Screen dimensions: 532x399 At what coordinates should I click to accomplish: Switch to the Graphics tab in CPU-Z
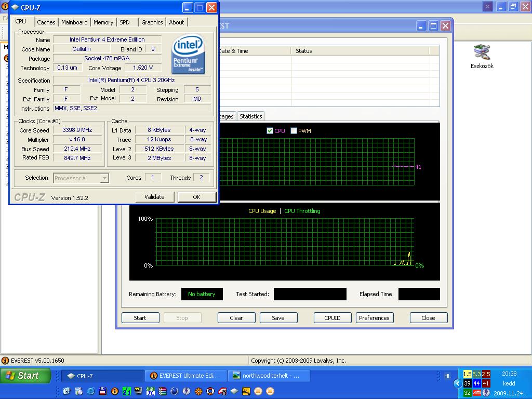[152, 22]
